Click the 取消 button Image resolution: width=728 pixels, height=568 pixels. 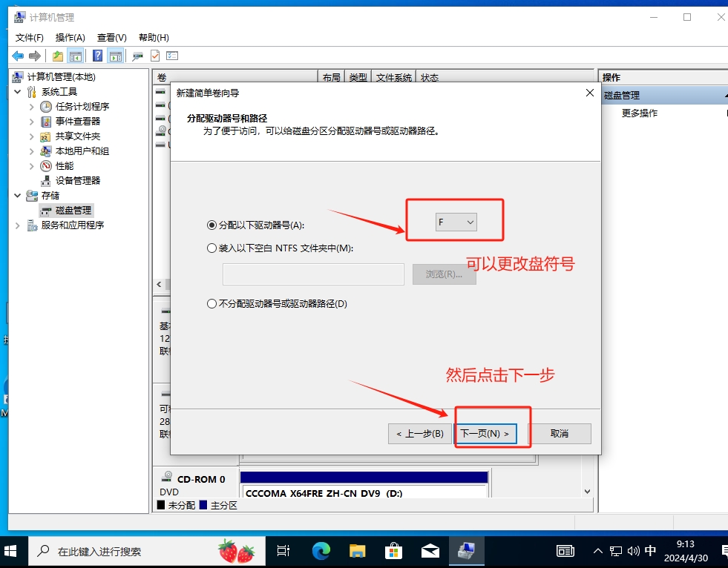(560, 434)
